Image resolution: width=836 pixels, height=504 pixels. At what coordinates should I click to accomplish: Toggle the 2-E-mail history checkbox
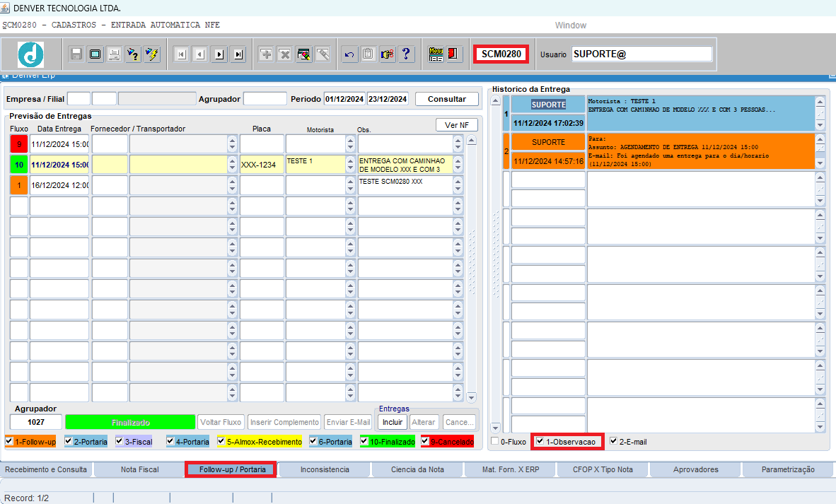click(614, 441)
